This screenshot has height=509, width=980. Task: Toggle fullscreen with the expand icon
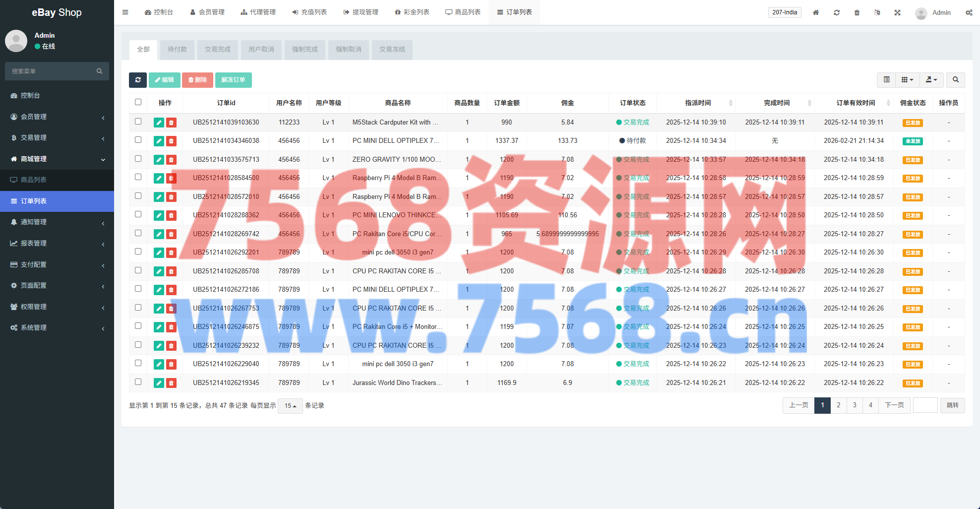point(897,12)
